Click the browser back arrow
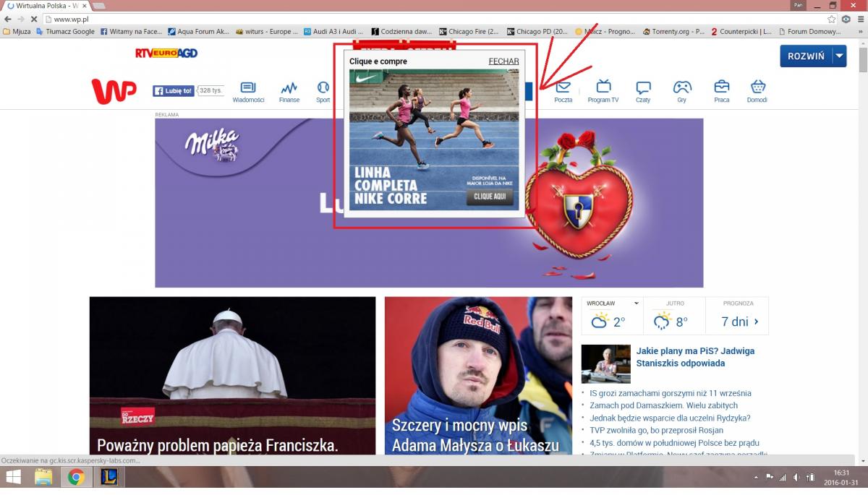The height and width of the screenshot is (495, 868). 8,20
